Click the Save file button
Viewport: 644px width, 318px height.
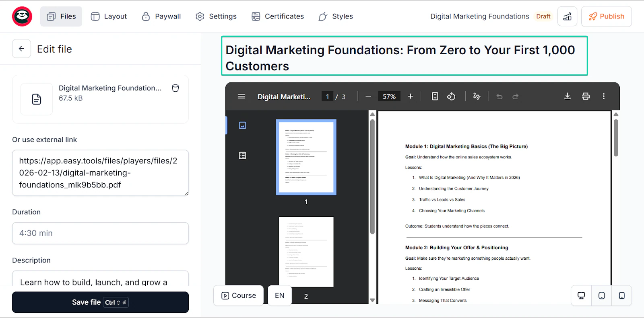coord(100,302)
